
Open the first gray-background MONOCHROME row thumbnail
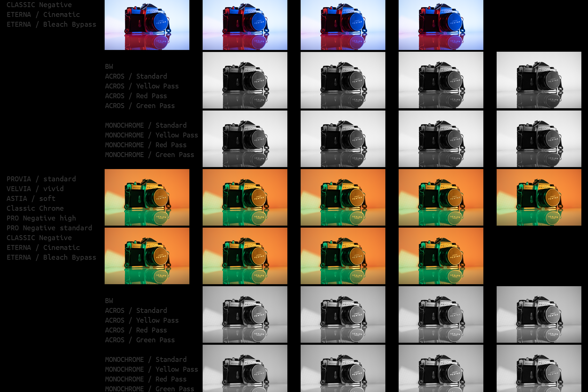click(245, 368)
